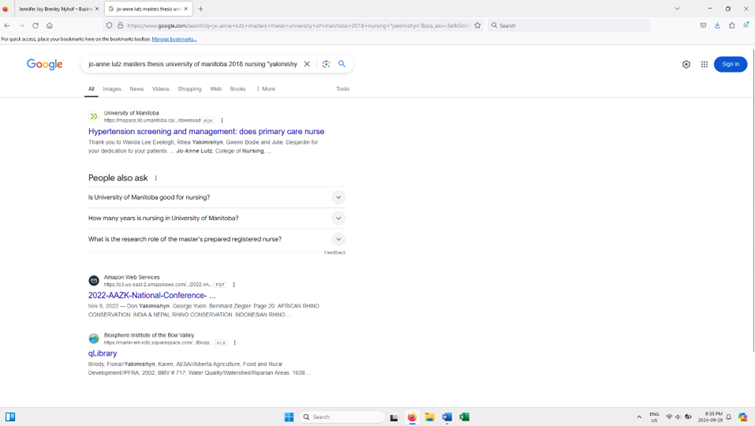This screenshot has width=755, height=426.
Task: Switch to the News results tab
Action: pyautogui.click(x=136, y=89)
